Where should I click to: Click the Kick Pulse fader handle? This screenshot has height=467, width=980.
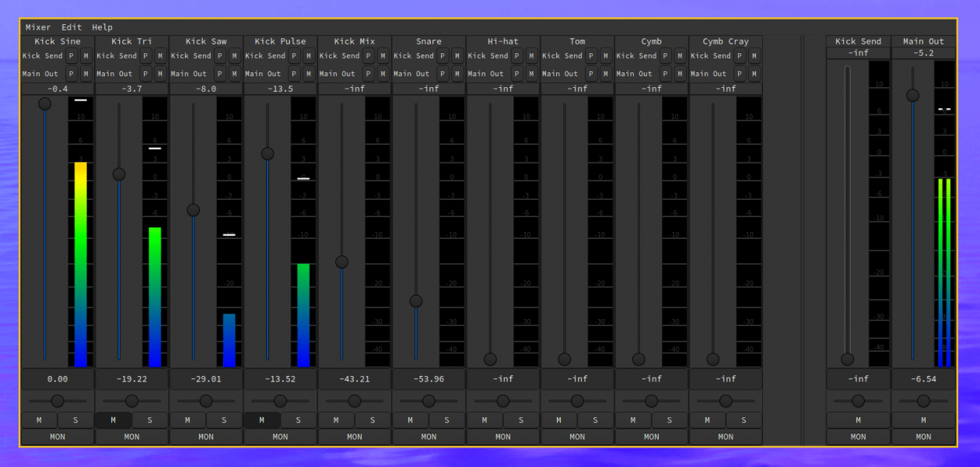[x=268, y=154]
